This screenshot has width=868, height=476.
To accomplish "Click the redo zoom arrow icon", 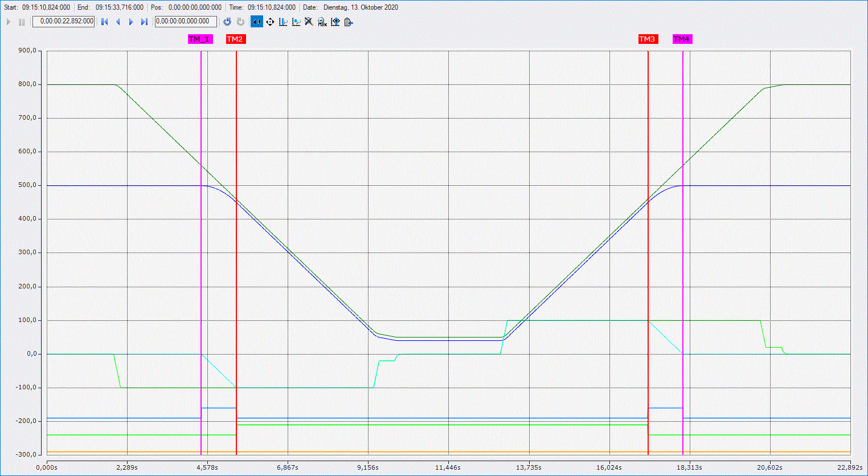I will pyautogui.click(x=240, y=22).
